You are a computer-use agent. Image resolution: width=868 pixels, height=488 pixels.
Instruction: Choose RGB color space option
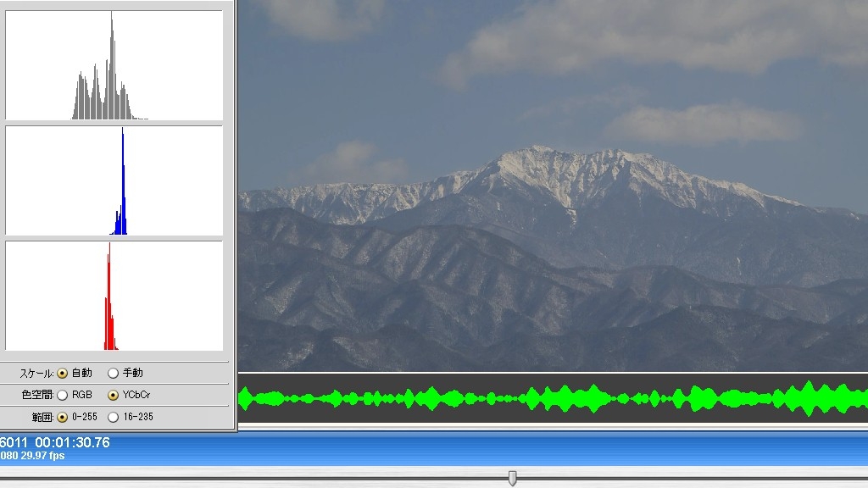(x=63, y=395)
